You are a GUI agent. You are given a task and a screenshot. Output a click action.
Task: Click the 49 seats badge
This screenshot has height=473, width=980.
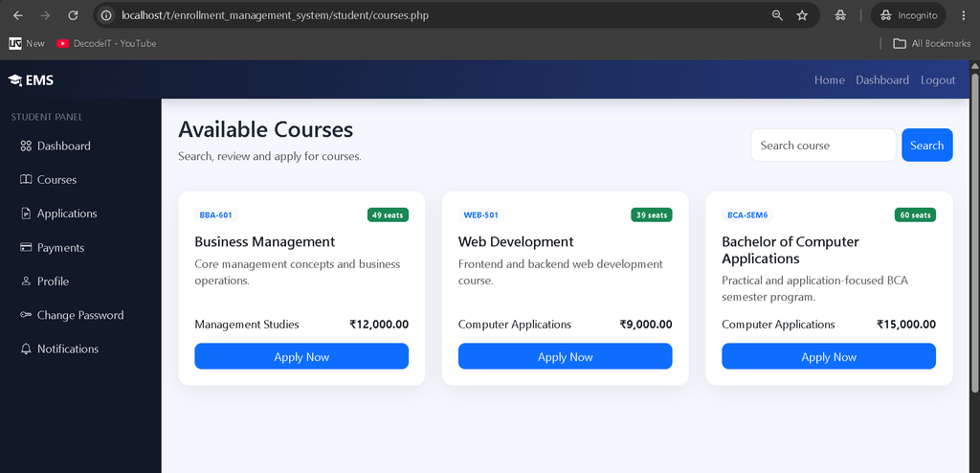388,215
